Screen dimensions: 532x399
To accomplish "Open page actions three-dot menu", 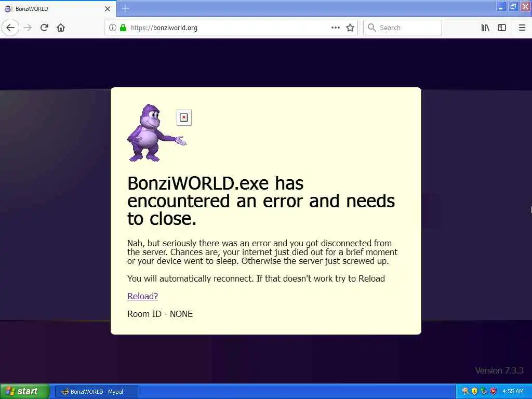I will (336, 28).
